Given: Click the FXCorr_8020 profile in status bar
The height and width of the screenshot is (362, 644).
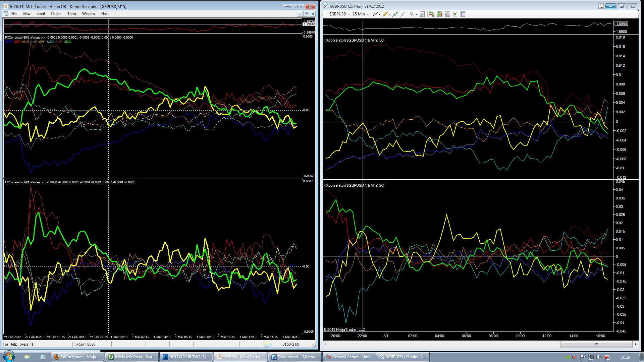Looking at the screenshot, I should tap(85, 344).
